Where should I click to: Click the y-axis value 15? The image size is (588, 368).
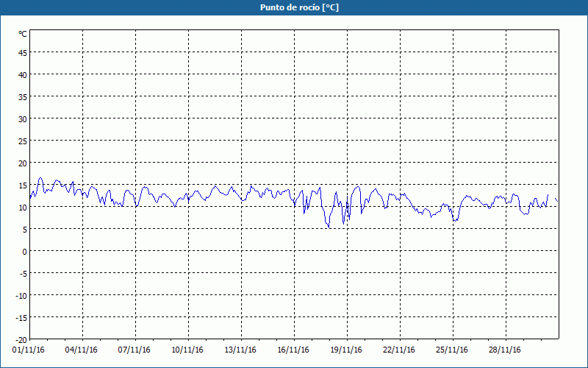[x=23, y=185]
